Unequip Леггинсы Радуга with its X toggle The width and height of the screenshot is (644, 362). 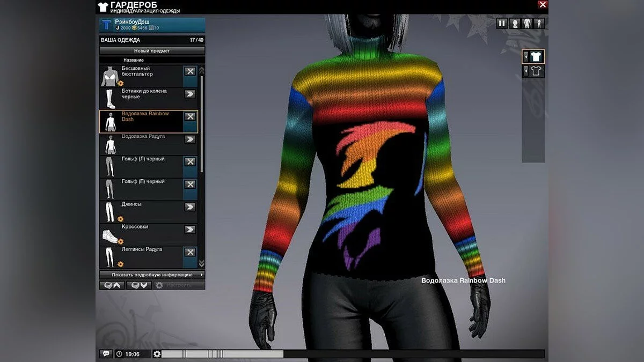click(190, 252)
